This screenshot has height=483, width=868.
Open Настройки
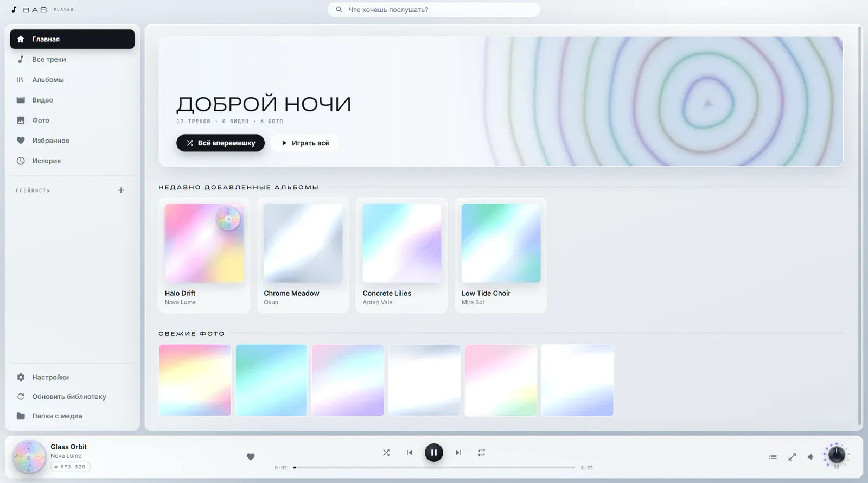(72, 377)
